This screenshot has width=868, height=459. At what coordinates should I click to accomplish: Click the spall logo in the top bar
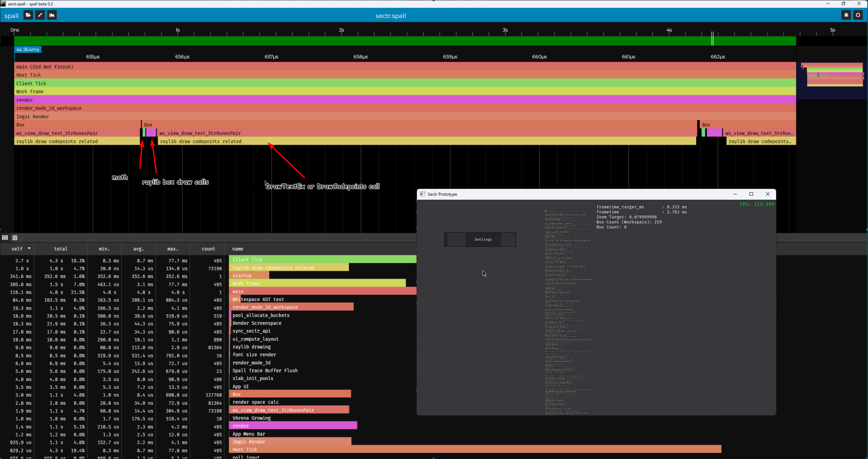[11, 15]
